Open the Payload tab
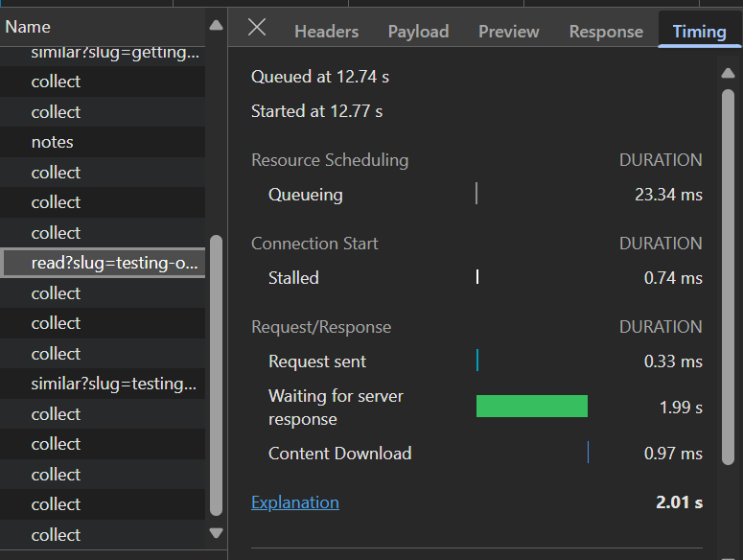Viewport: 743px width, 560px height. 418,32
